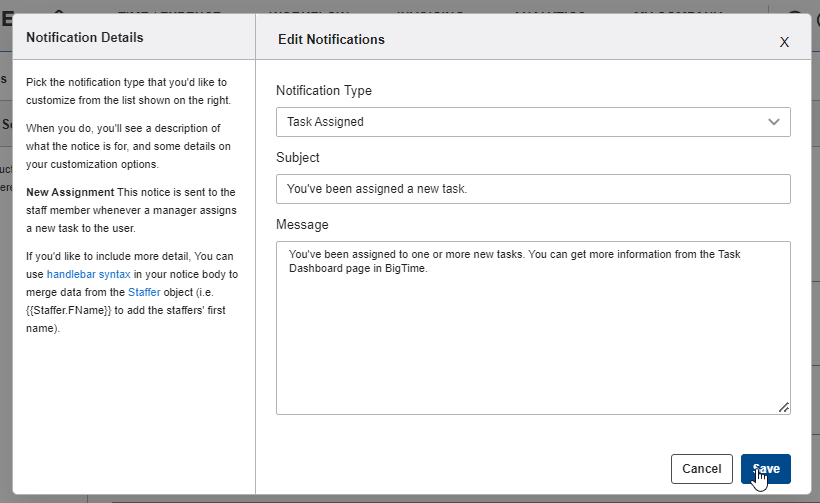This screenshot has width=820, height=503.
Task: Open the Task Assigned notification type dropdown
Action: pyautogui.click(x=520, y=122)
